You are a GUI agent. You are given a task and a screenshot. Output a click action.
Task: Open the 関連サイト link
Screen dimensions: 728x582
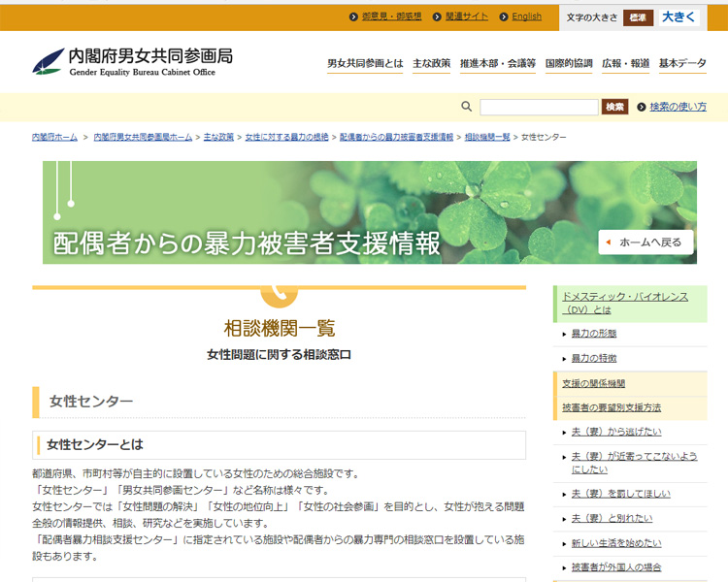[x=467, y=16]
